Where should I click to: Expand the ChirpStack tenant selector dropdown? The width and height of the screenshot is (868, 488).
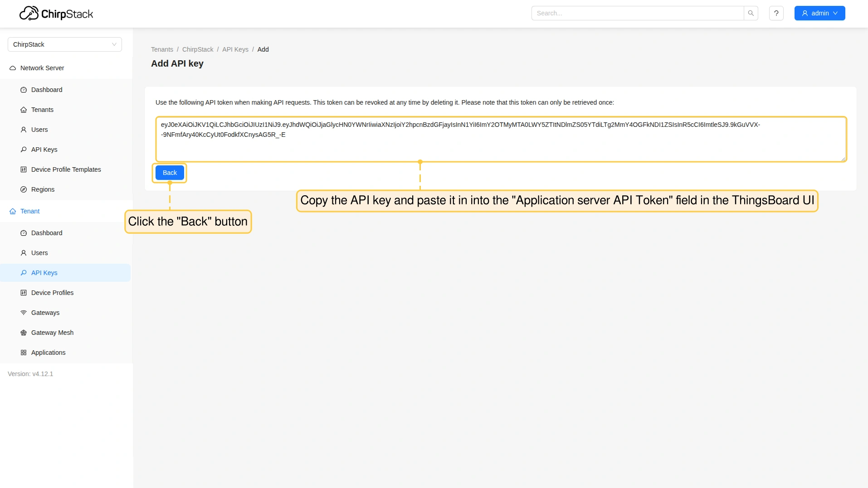pos(65,44)
